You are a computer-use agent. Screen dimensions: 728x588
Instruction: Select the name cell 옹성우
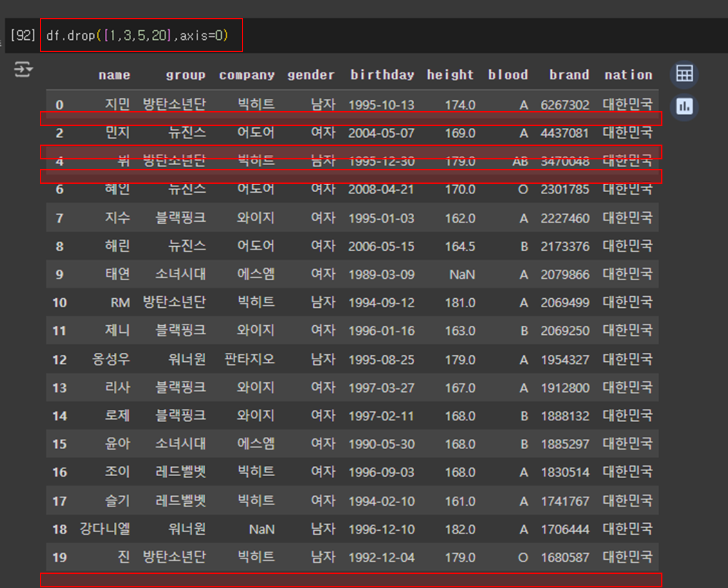click(x=111, y=359)
